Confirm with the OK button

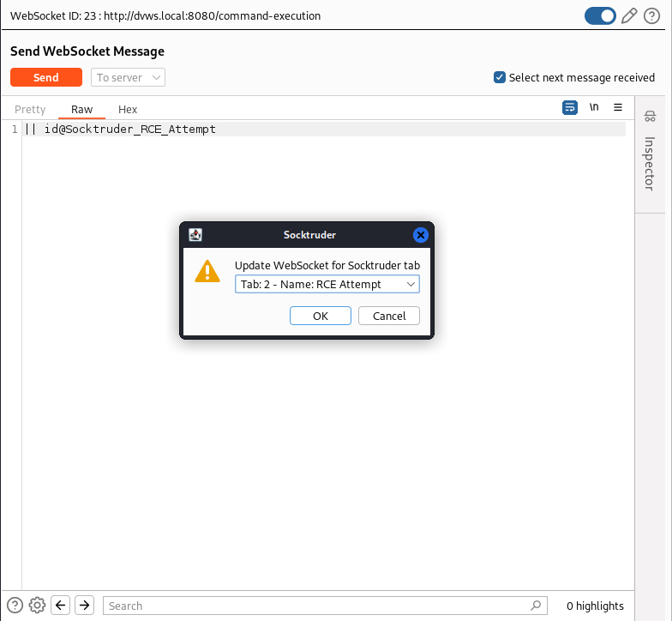pyautogui.click(x=321, y=316)
